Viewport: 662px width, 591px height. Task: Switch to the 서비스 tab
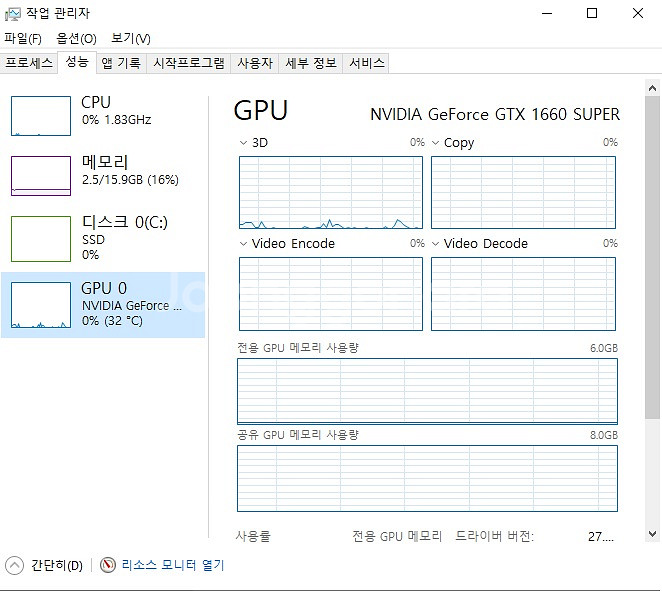pyautogui.click(x=367, y=63)
